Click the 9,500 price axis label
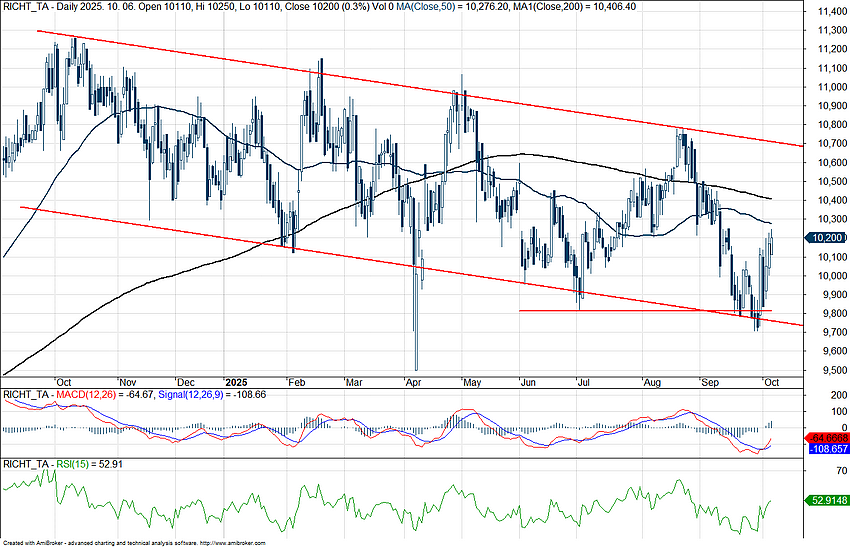The width and height of the screenshot is (850, 547). click(x=825, y=370)
